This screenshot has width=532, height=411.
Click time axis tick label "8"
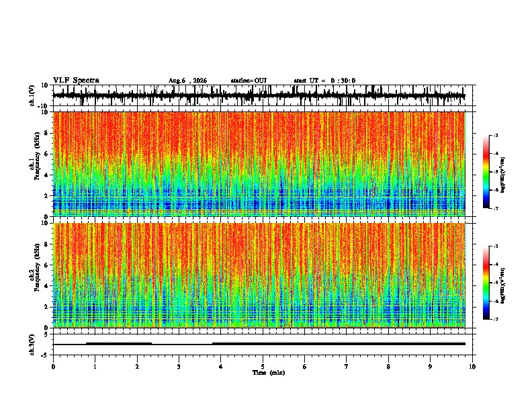388,367
